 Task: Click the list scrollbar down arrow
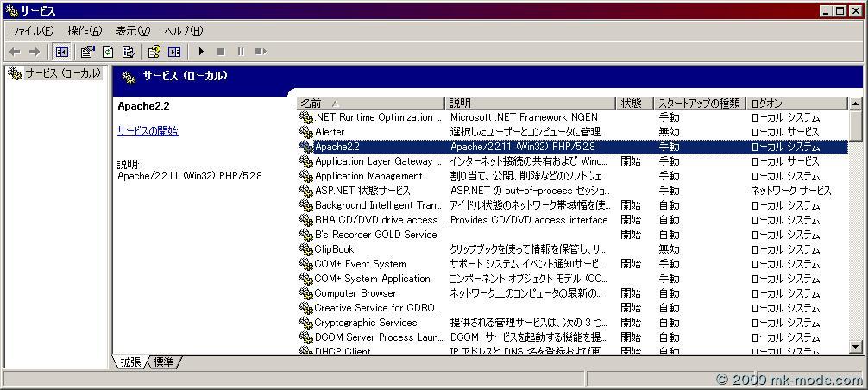pos(855,347)
